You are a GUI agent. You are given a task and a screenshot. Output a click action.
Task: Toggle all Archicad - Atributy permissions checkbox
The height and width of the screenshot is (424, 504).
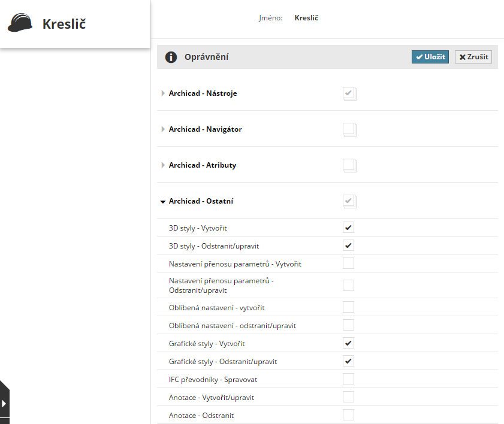point(348,165)
